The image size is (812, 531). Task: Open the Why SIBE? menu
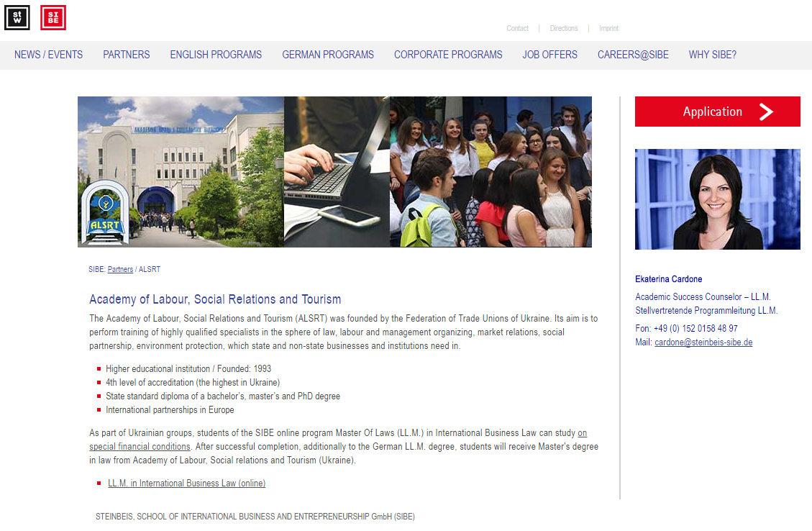click(x=713, y=55)
